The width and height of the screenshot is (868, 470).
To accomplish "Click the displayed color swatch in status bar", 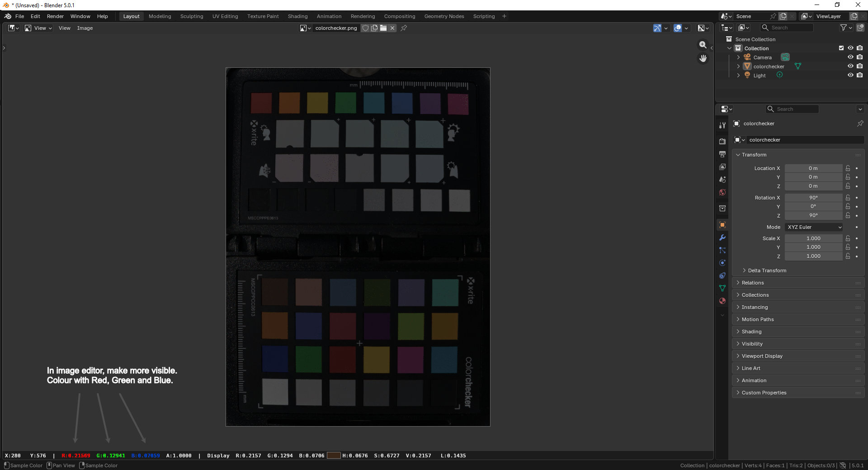I will click(334, 456).
